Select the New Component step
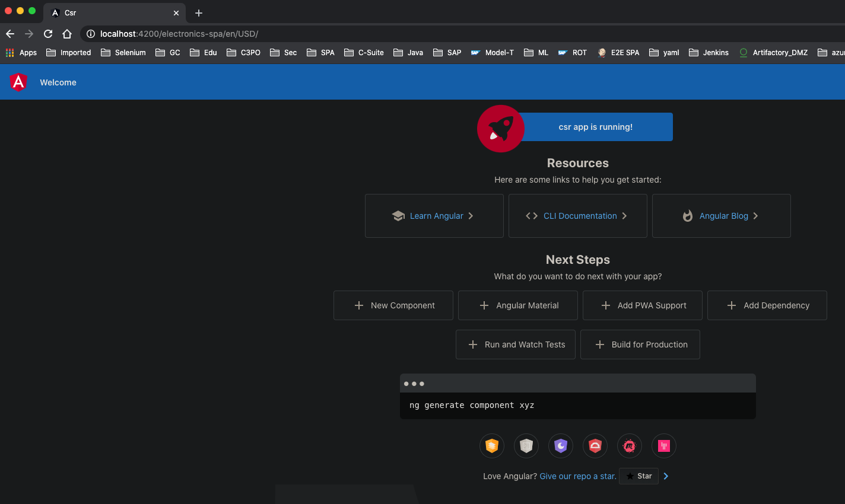Image resolution: width=845 pixels, height=504 pixels. (x=393, y=305)
